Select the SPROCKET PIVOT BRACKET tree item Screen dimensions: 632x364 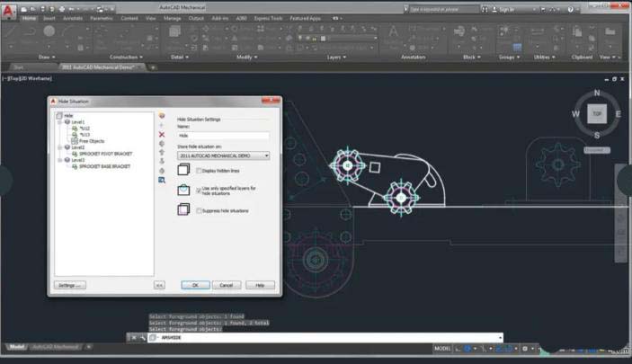pos(105,154)
